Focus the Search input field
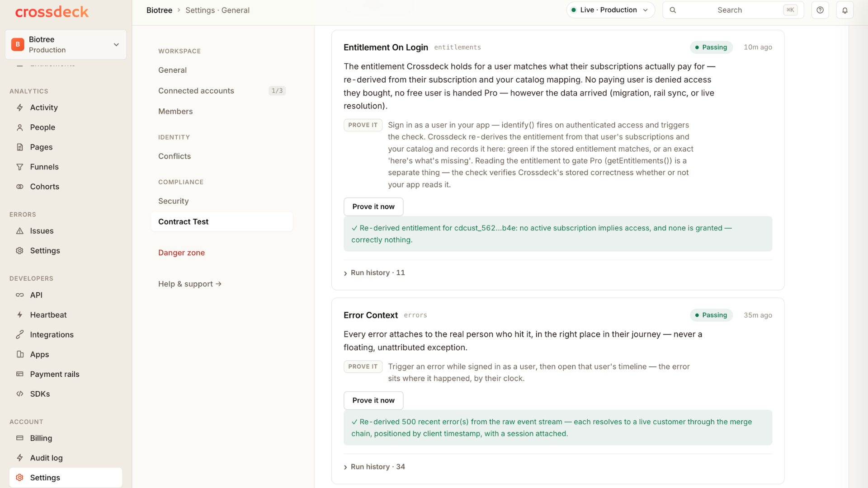Viewport: 868px width, 488px height. [733, 10]
